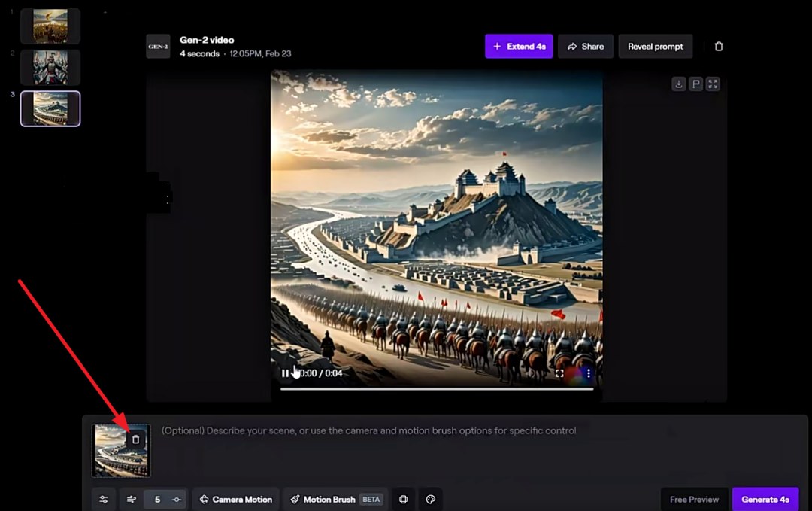The height and width of the screenshot is (511, 812).
Task: Open the video player more options menu
Action: (589, 373)
